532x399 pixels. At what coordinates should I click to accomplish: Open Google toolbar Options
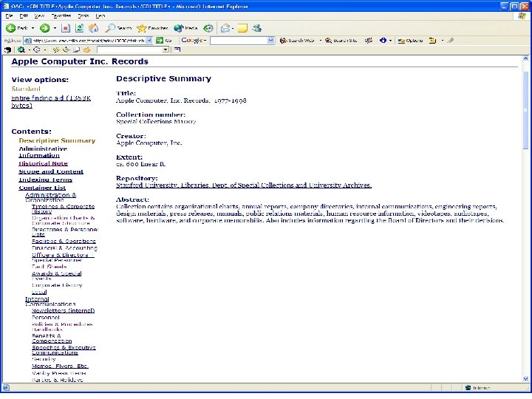[x=410, y=41]
